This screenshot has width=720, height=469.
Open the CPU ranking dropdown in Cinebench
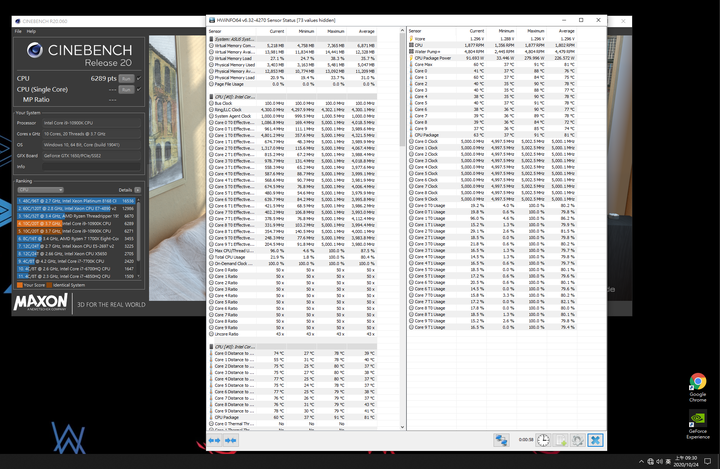click(x=40, y=190)
